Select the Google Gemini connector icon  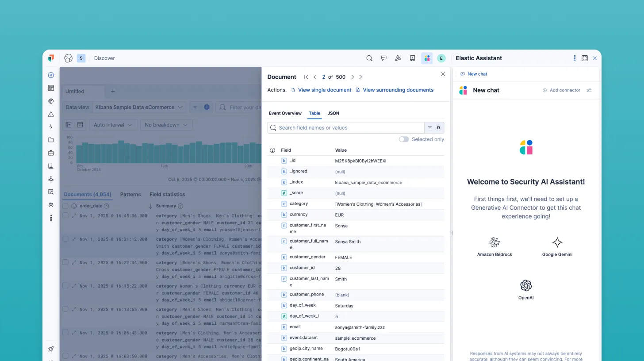click(557, 242)
